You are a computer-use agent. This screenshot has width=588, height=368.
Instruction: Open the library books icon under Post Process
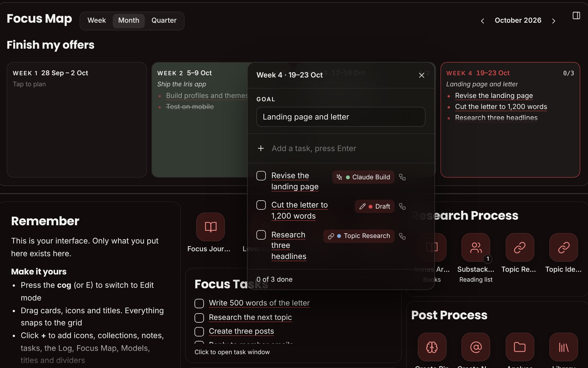[x=564, y=347]
